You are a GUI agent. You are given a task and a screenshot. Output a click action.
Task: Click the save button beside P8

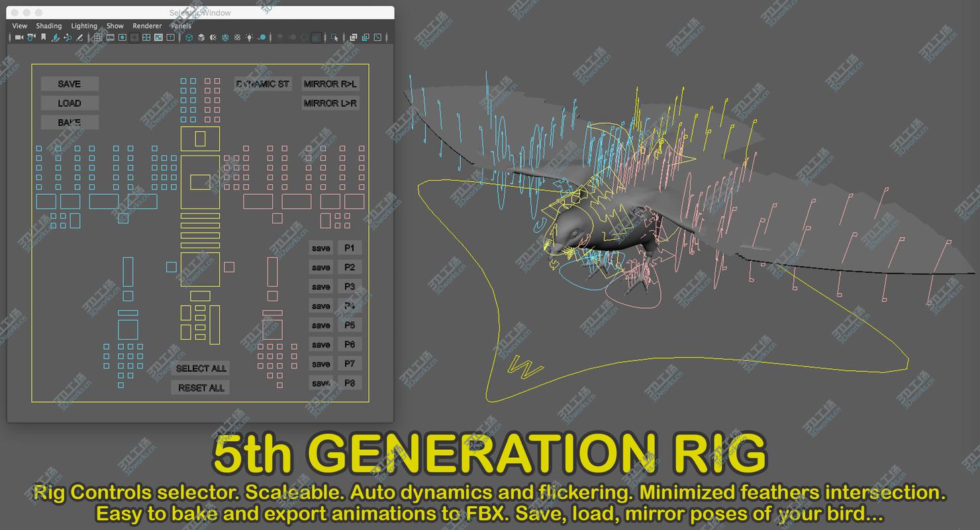click(321, 382)
